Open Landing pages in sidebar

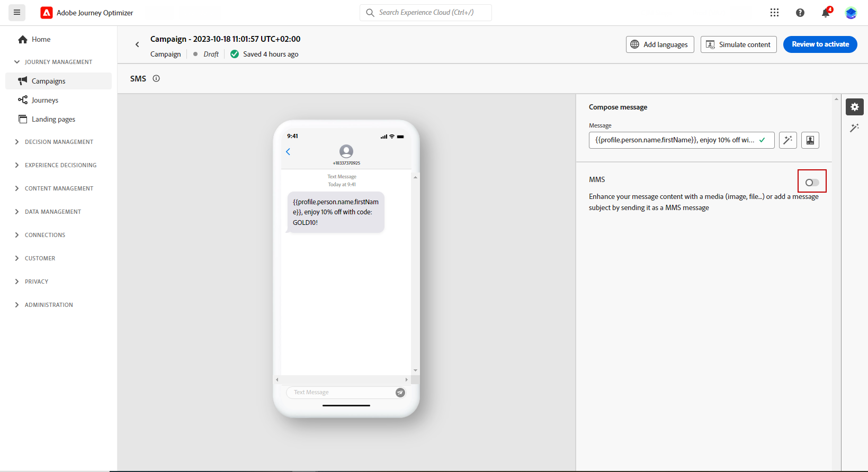(58, 119)
